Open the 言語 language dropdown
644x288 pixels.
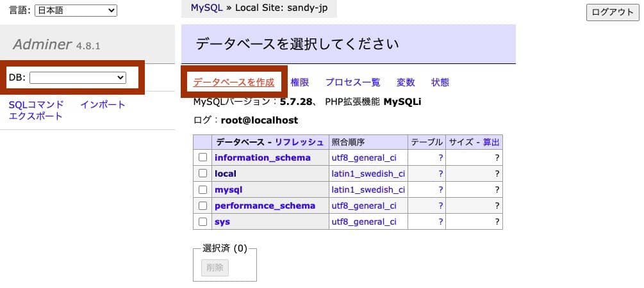(x=76, y=11)
